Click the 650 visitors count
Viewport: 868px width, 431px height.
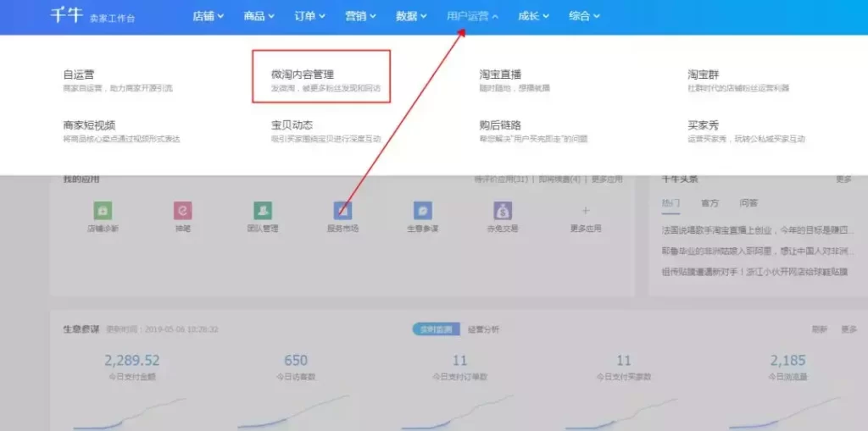(x=296, y=361)
